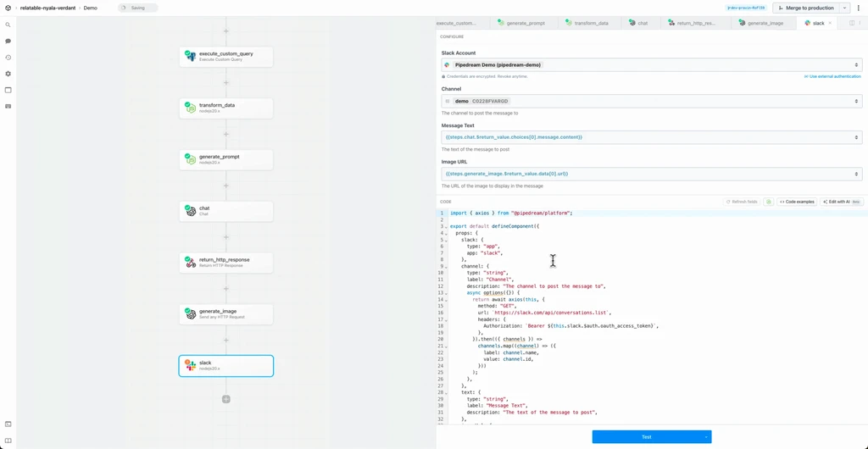Image resolution: width=868 pixels, height=449 pixels.
Task: Open the Test button dropdown arrow
Action: (x=706, y=437)
